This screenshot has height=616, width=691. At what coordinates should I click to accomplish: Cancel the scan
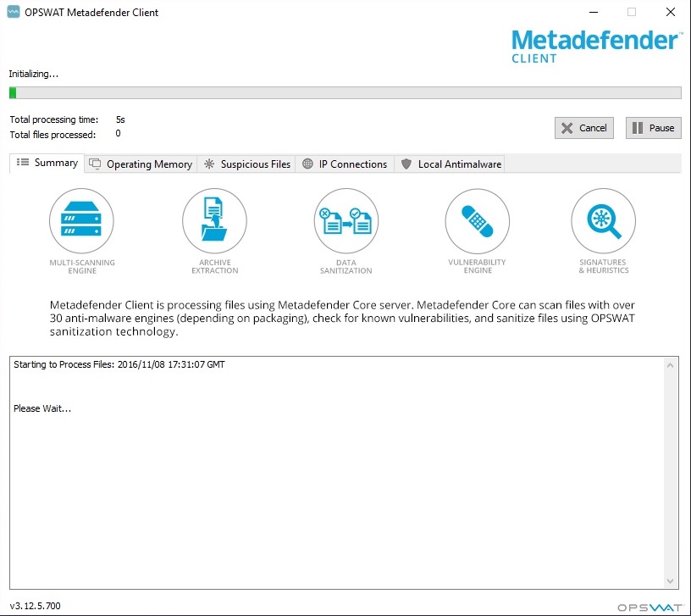coord(584,128)
